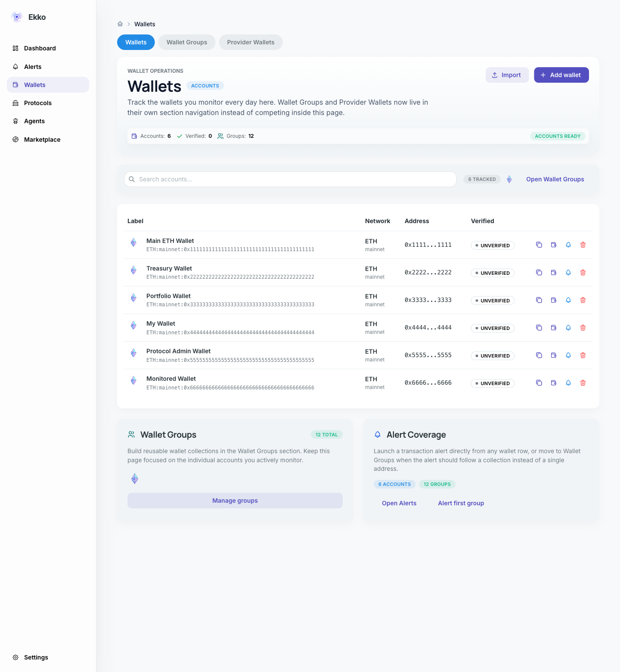Click wallet-group icon in Monitored Wallet row
The width and height of the screenshot is (620, 672).
(554, 383)
